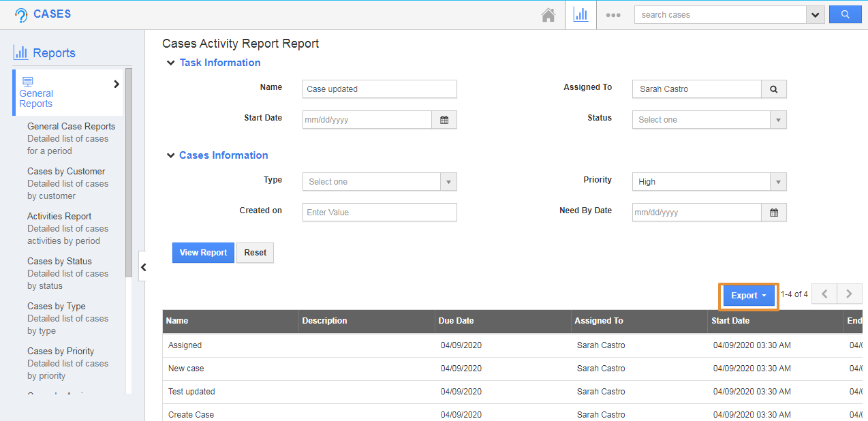Click the blue search magnifier button
Screen dimensions: 868x421
[845, 14]
